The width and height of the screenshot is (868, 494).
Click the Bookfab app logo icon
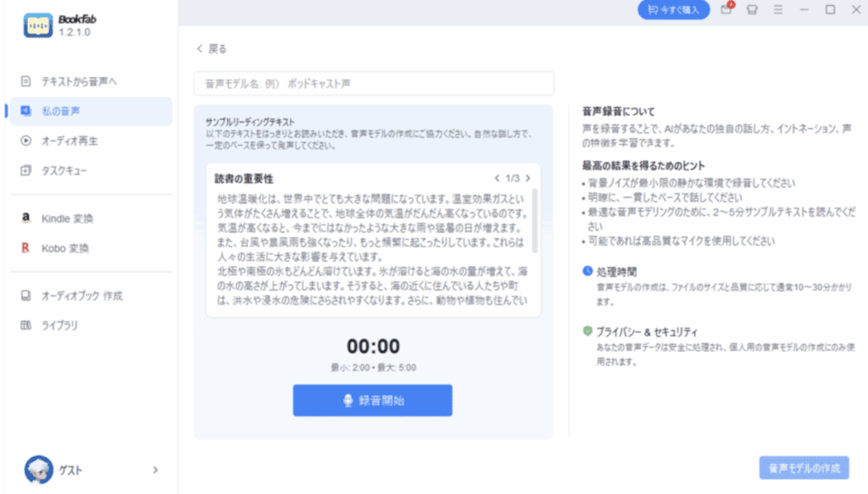37,25
